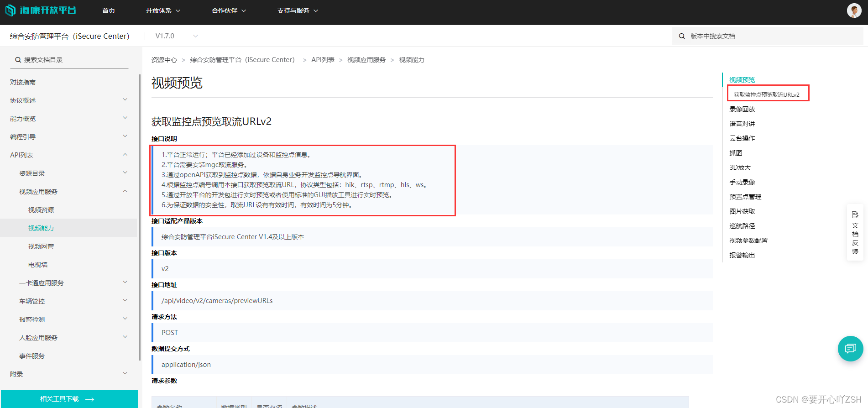Click 资源中心 breadcrumb link
The image size is (868, 408).
pyautogui.click(x=164, y=60)
